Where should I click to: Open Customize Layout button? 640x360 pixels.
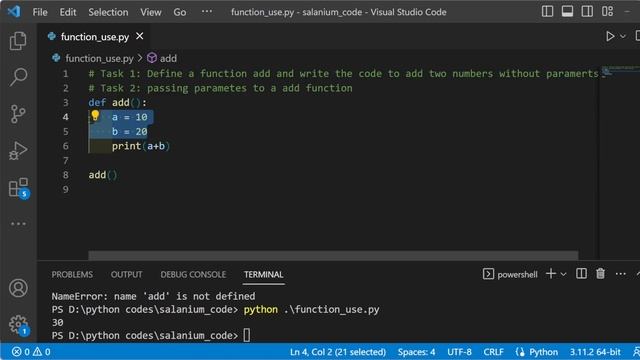[607, 11]
